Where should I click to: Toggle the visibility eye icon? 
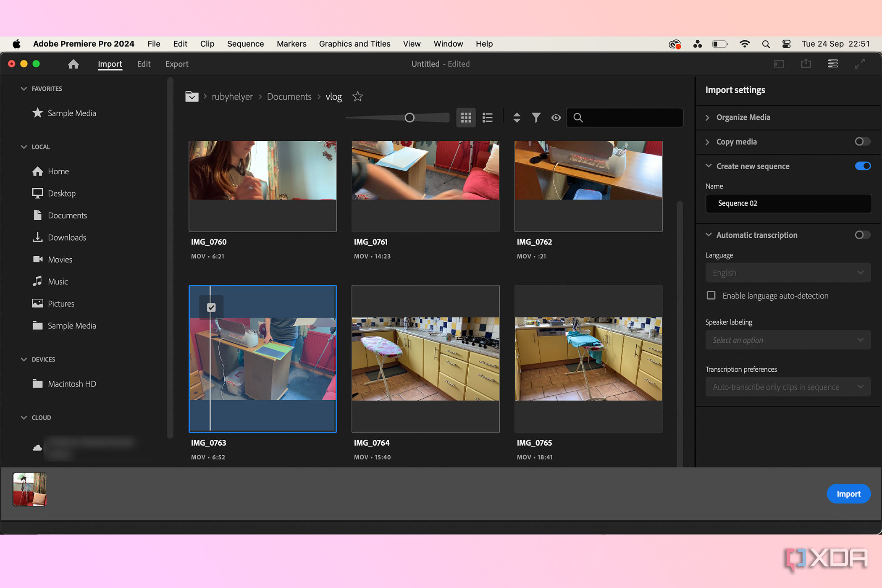[x=556, y=118]
